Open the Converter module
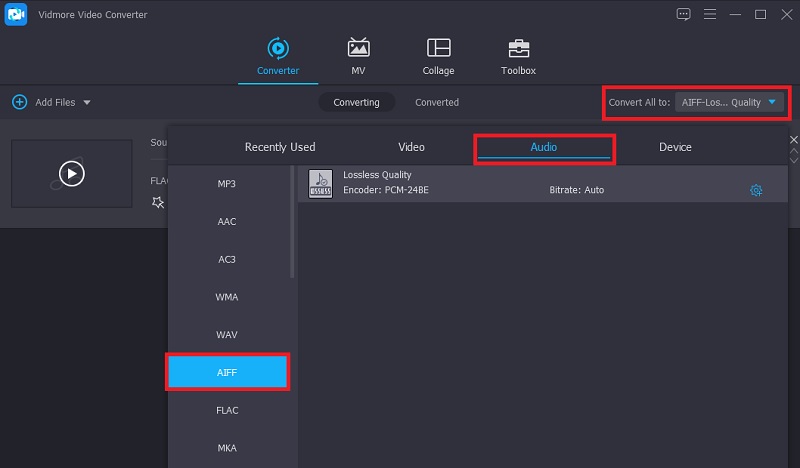The image size is (800, 468). coord(277,56)
